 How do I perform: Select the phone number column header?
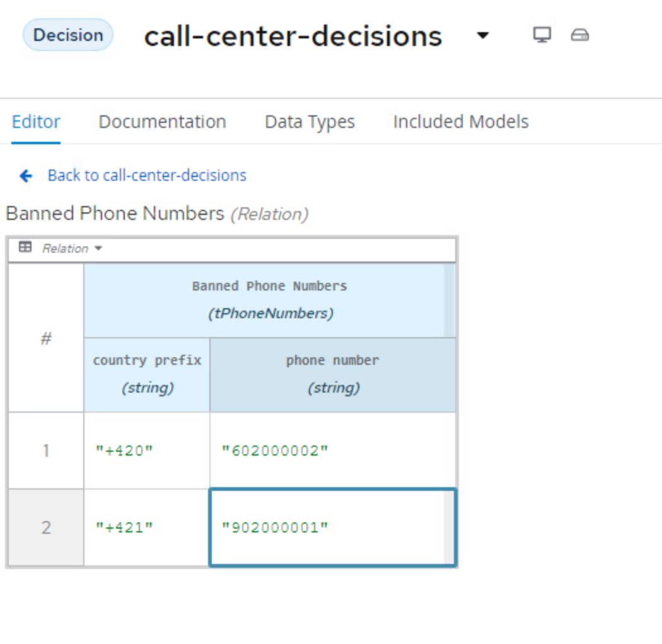[333, 374]
